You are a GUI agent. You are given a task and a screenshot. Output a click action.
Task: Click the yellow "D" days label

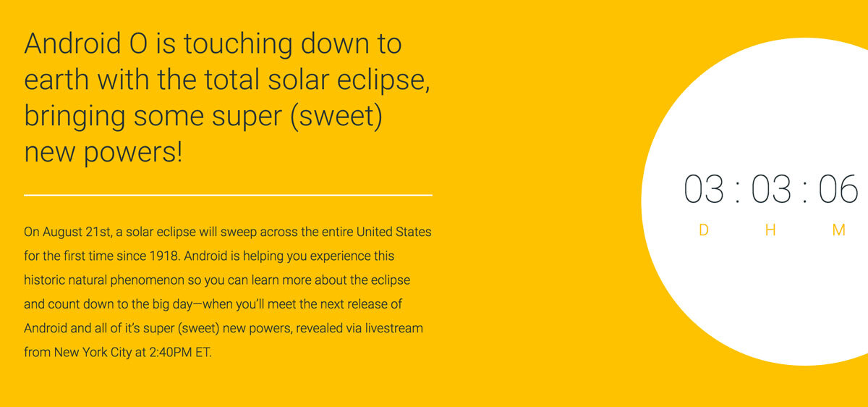704,230
